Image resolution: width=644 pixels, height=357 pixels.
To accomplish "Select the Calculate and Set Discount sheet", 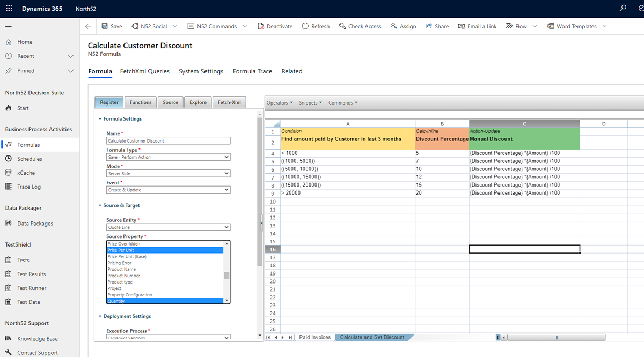I will pos(372,337).
